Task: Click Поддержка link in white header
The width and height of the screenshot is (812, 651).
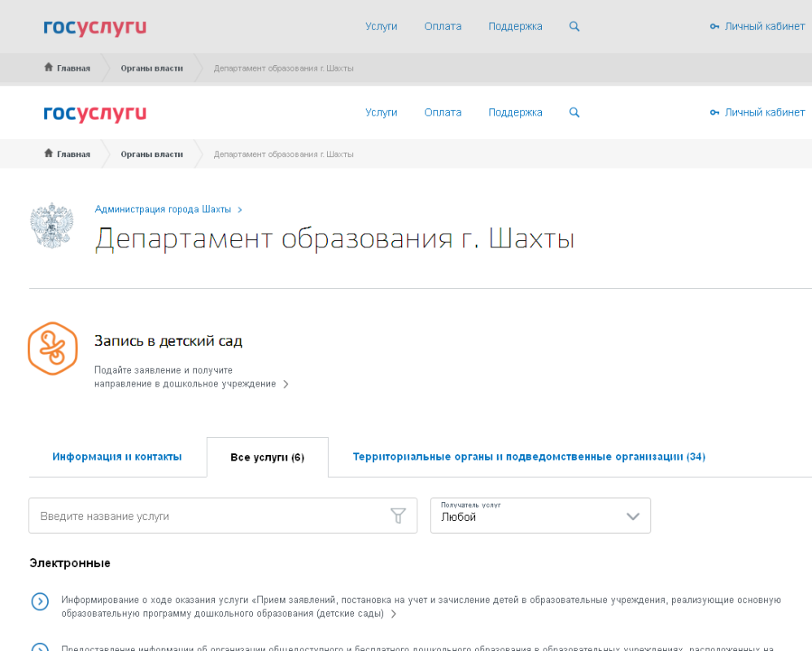Action: pyautogui.click(x=515, y=113)
